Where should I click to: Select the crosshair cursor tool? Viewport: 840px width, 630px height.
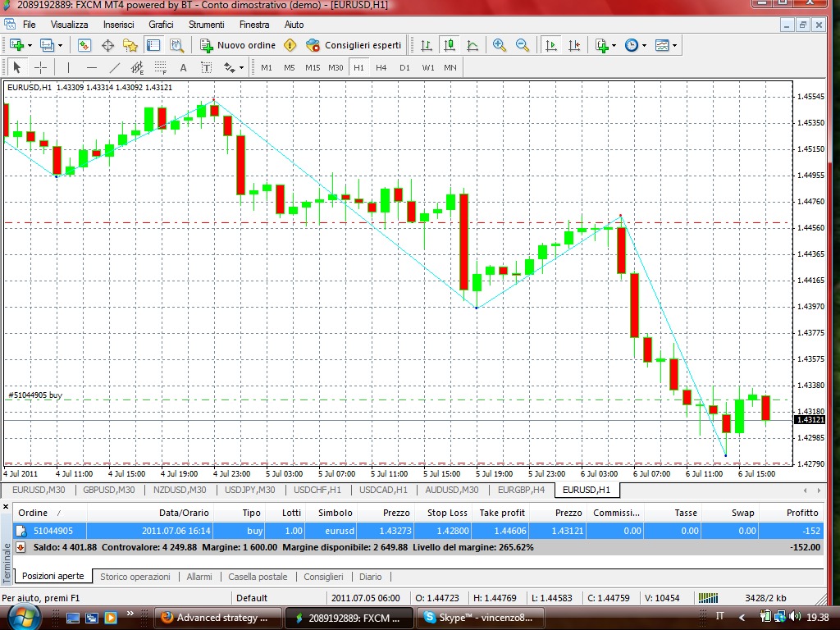(x=39, y=67)
